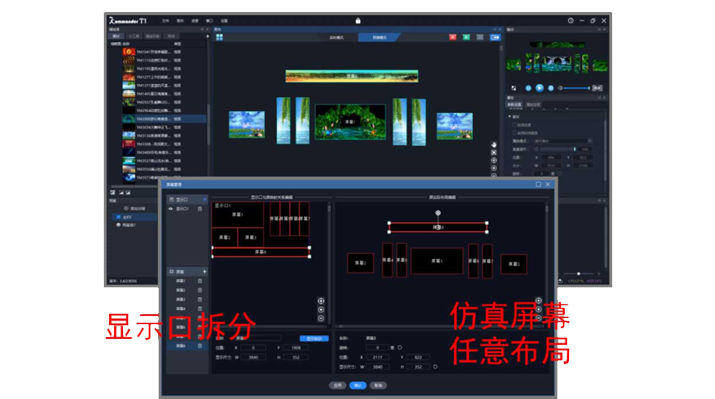Delete display port 1 with trash icon

[200, 209]
